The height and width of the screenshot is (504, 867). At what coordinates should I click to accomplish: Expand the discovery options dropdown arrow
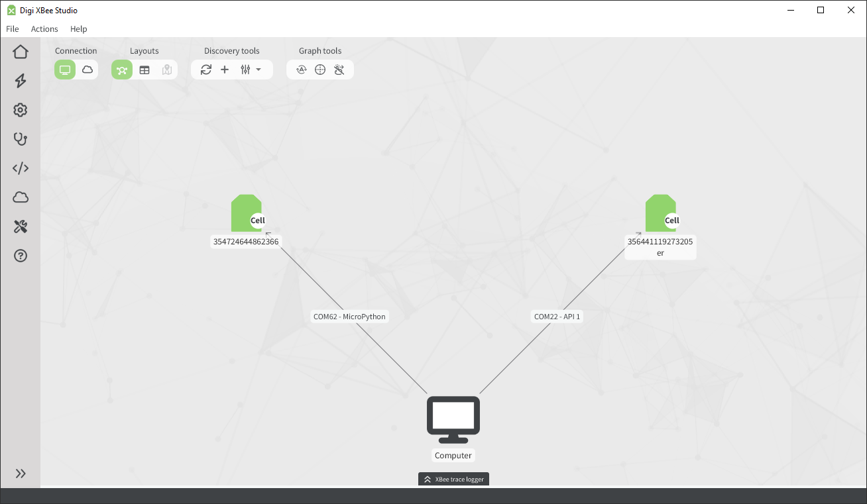[259, 70]
